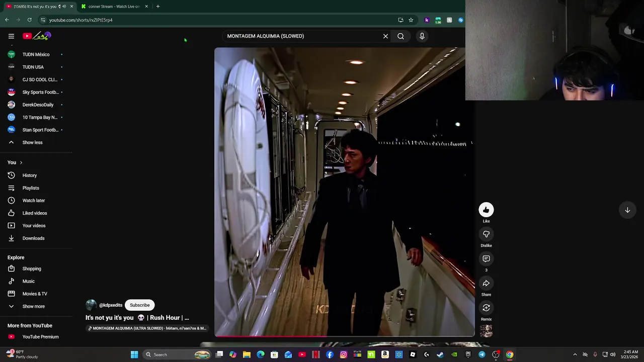The width and height of the screenshot is (644, 362).
Task: Open Stan Sport Football subscription
Action: coord(36,130)
